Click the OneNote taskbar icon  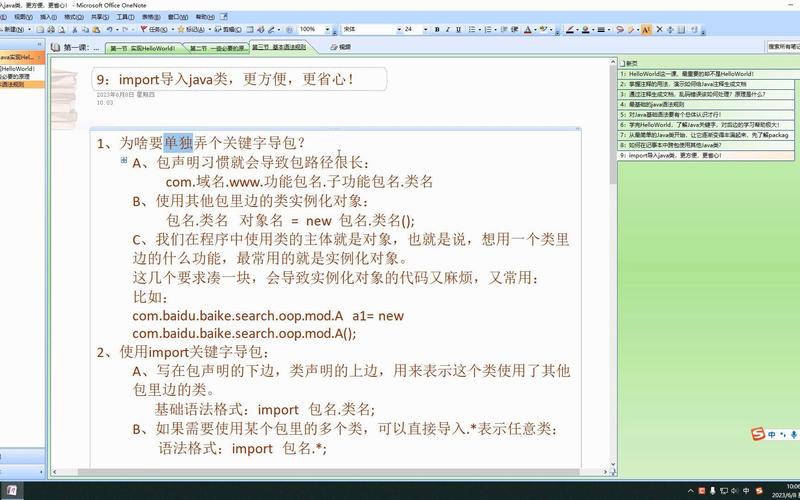pos(12,491)
